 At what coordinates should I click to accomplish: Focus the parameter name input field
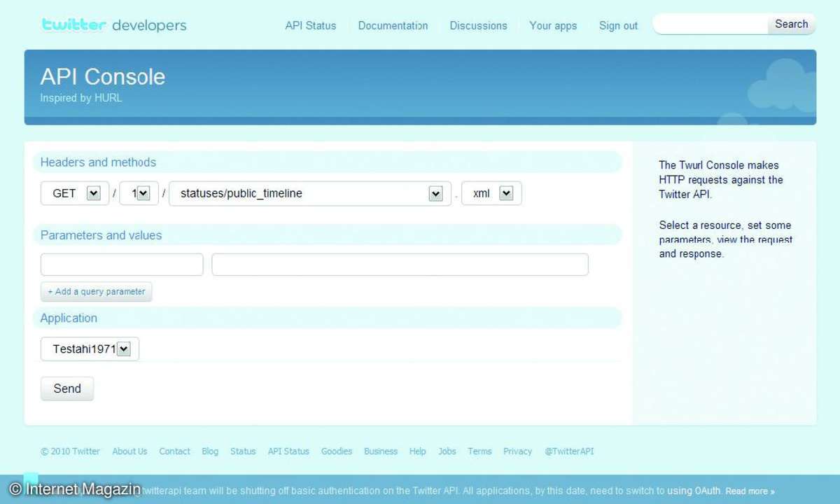point(122,265)
